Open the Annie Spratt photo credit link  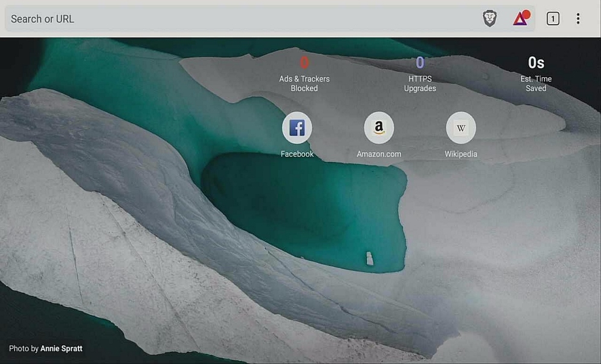click(62, 349)
